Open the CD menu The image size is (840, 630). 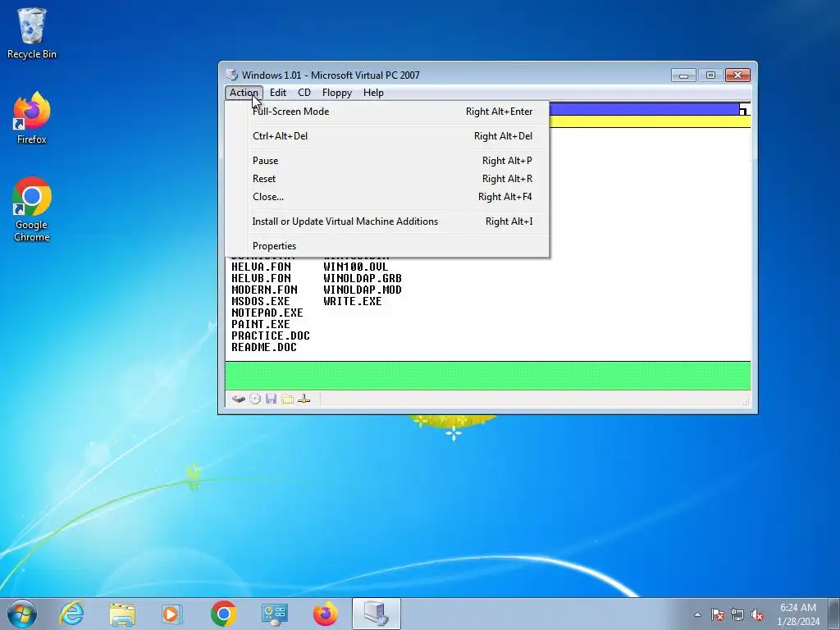coord(304,93)
